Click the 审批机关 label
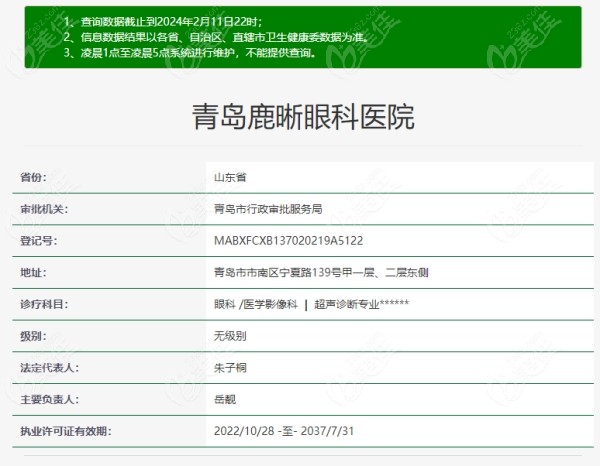The height and width of the screenshot is (466, 600). (44, 209)
